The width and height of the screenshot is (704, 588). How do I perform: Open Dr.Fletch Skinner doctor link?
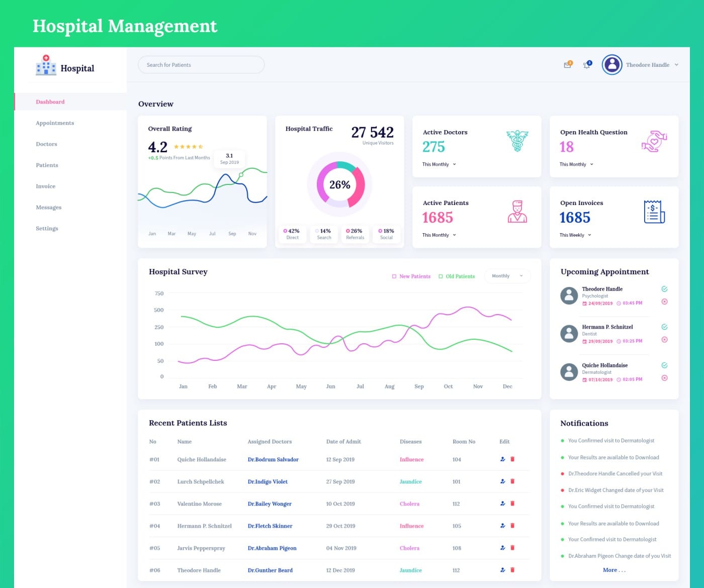(270, 526)
